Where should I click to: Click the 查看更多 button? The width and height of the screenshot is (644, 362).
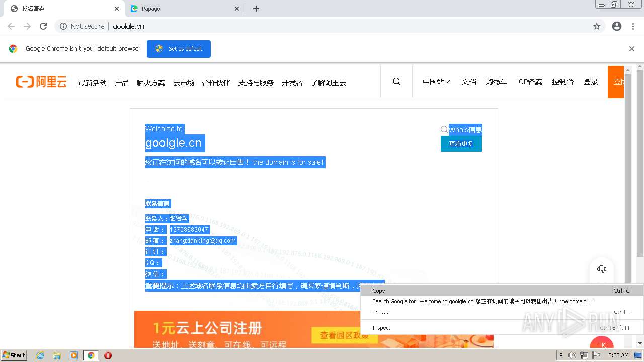point(461,144)
